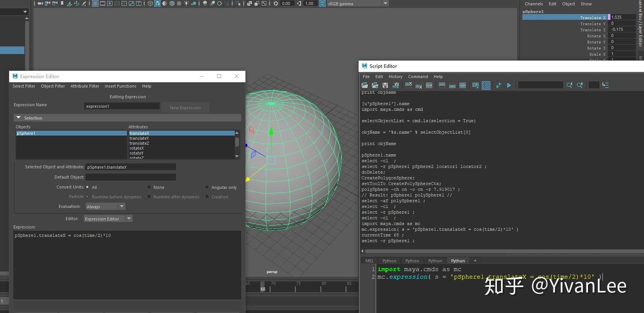
Task: Select the Convert Units All radio button
Action: tap(87, 187)
